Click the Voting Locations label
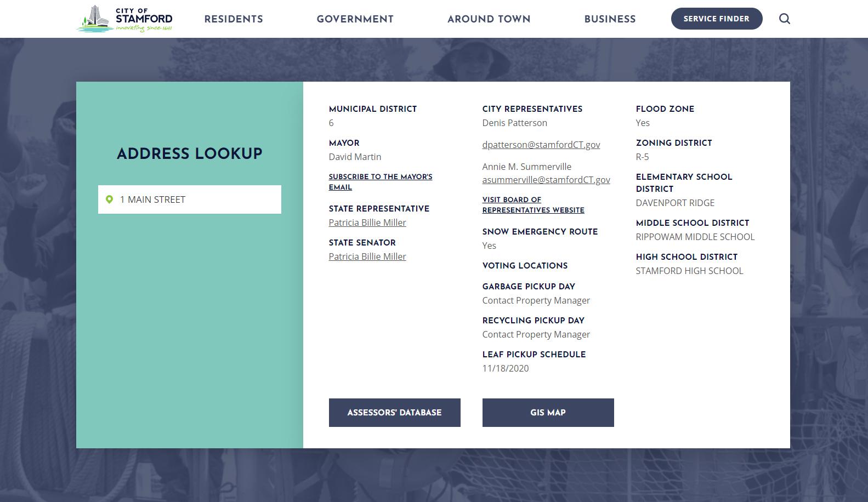 pyautogui.click(x=525, y=266)
